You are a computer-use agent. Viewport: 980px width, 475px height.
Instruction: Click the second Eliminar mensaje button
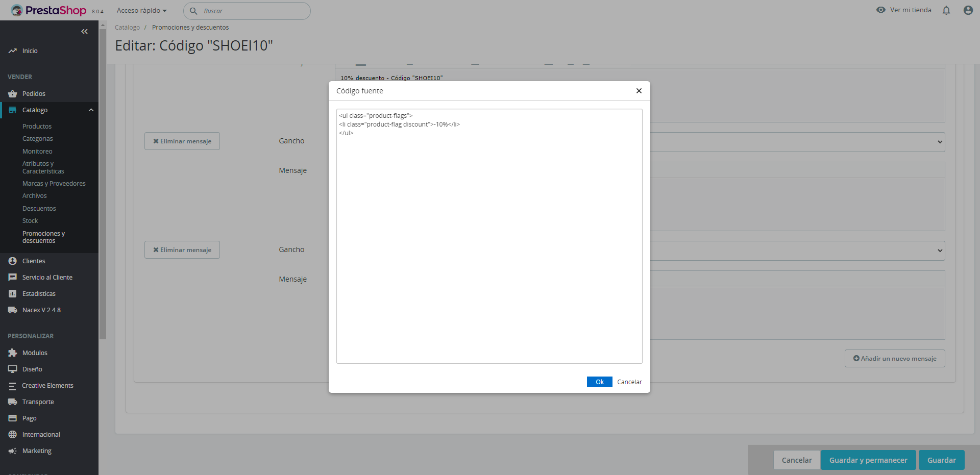point(182,250)
